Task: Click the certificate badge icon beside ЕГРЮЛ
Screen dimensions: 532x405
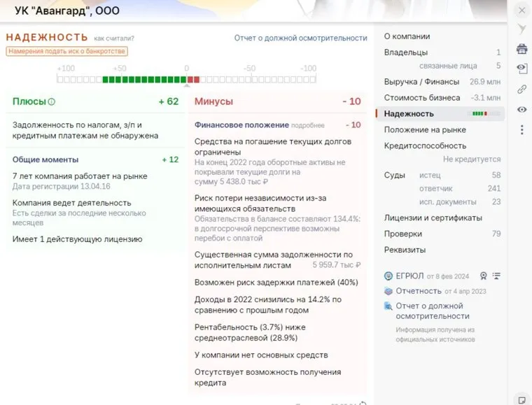Action: click(x=483, y=276)
